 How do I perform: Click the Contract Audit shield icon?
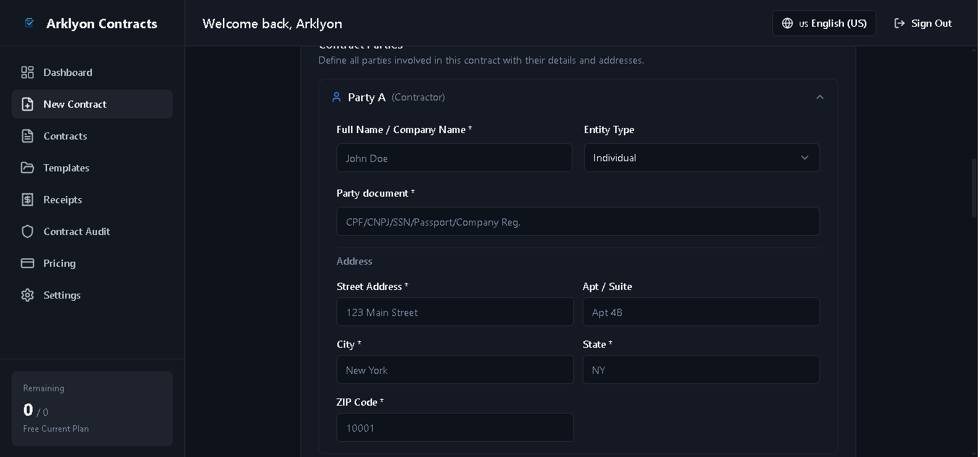tap(28, 231)
